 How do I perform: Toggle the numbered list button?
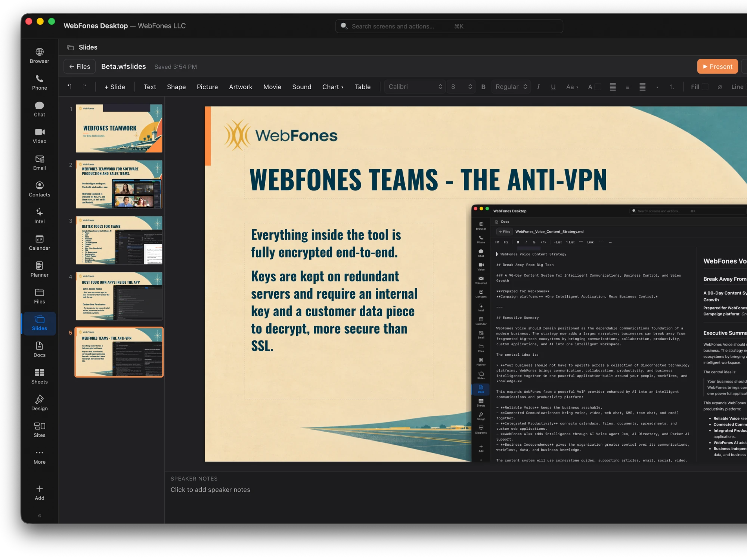point(672,87)
